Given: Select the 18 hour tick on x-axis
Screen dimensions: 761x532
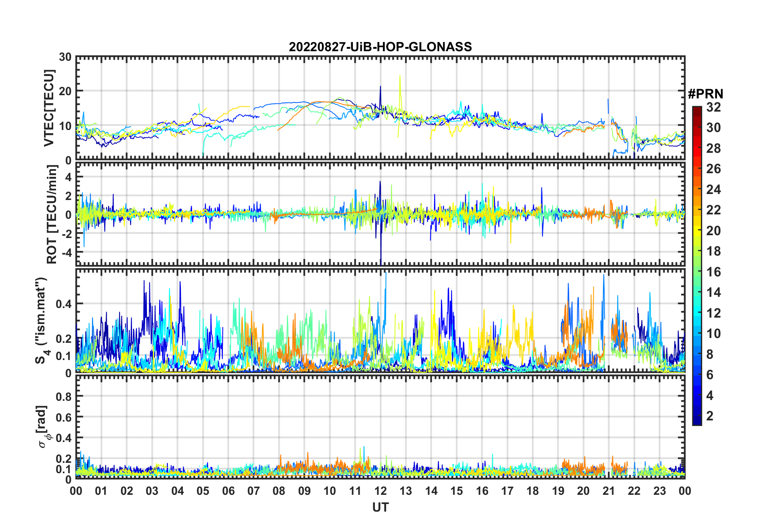Looking at the screenshot, I should coord(533,491).
